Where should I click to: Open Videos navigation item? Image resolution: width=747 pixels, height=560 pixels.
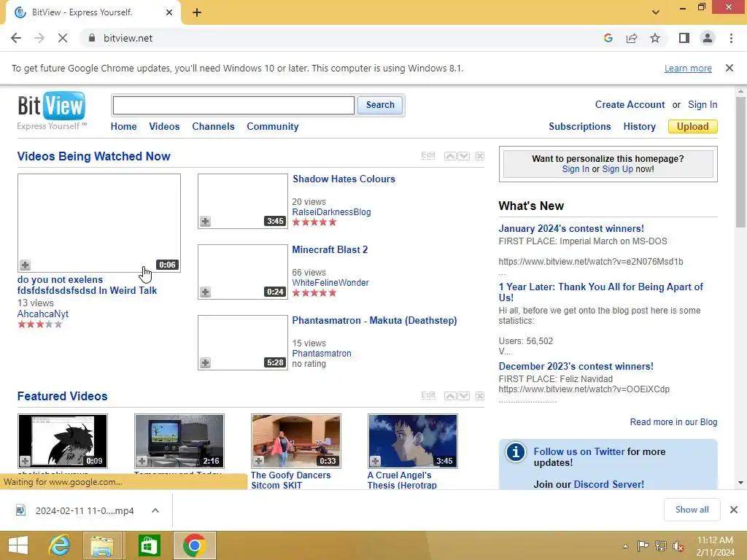coord(164,126)
